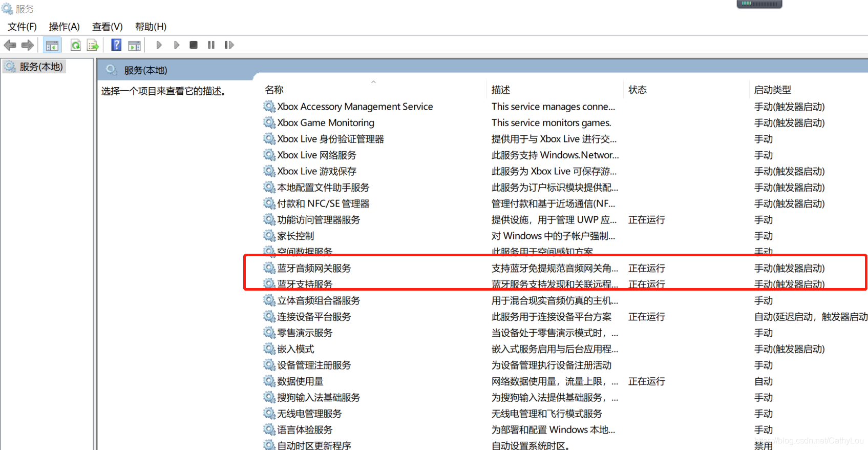This screenshot has width=868, height=450.
Task: Click 正在运行 status of 数据使用量
Action: tap(647, 381)
